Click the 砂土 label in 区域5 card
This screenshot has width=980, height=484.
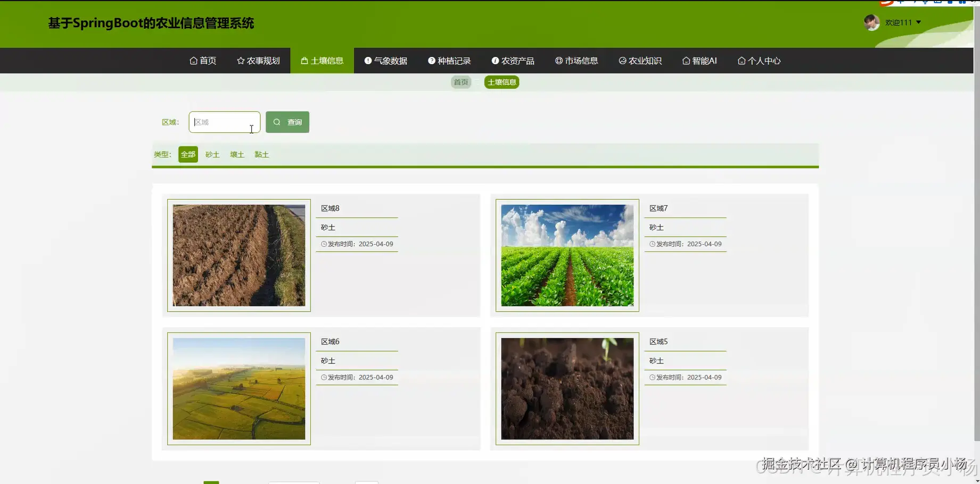tap(656, 361)
